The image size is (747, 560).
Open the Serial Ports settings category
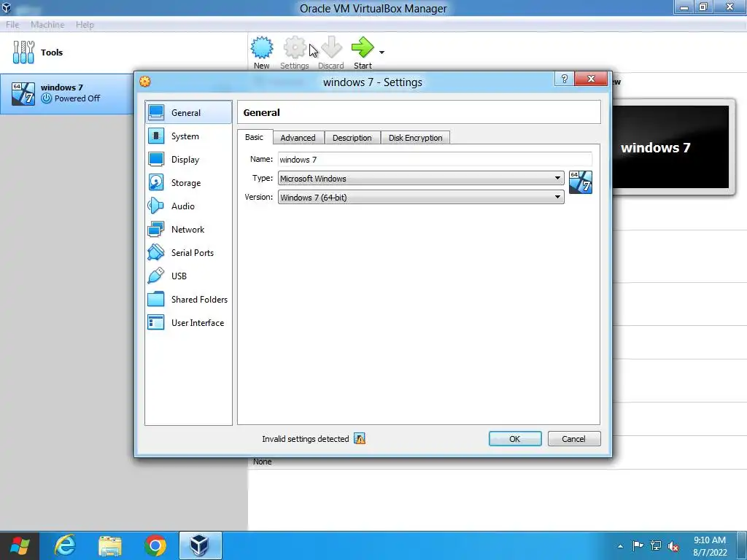click(188, 253)
